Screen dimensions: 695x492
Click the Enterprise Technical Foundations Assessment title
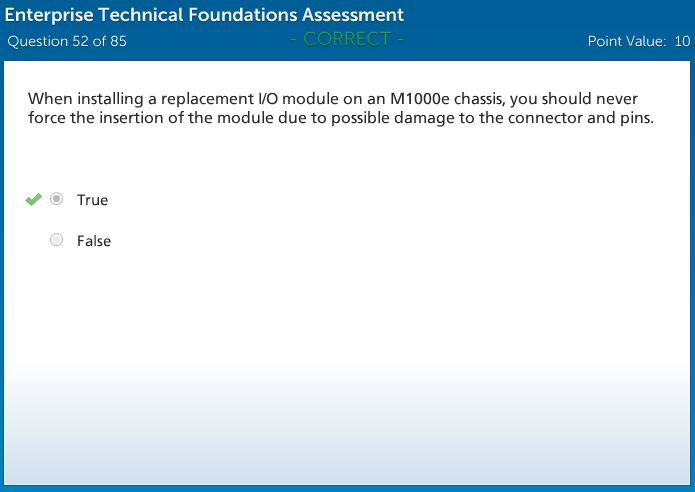(205, 15)
